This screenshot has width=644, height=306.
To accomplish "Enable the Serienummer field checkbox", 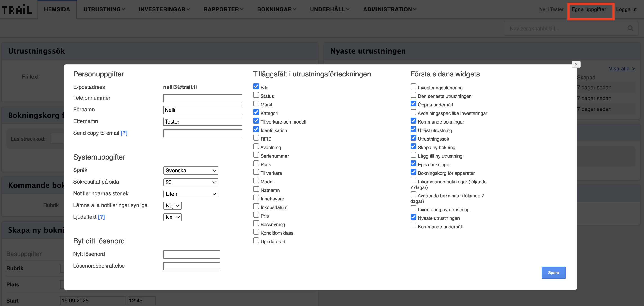I will click(x=256, y=155).
